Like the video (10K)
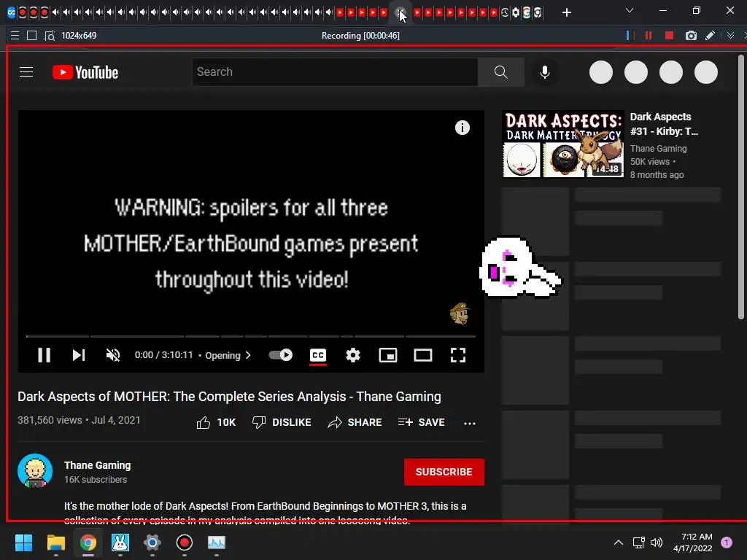This screenshot has width=747, height=560. click(x=216, y=422)
